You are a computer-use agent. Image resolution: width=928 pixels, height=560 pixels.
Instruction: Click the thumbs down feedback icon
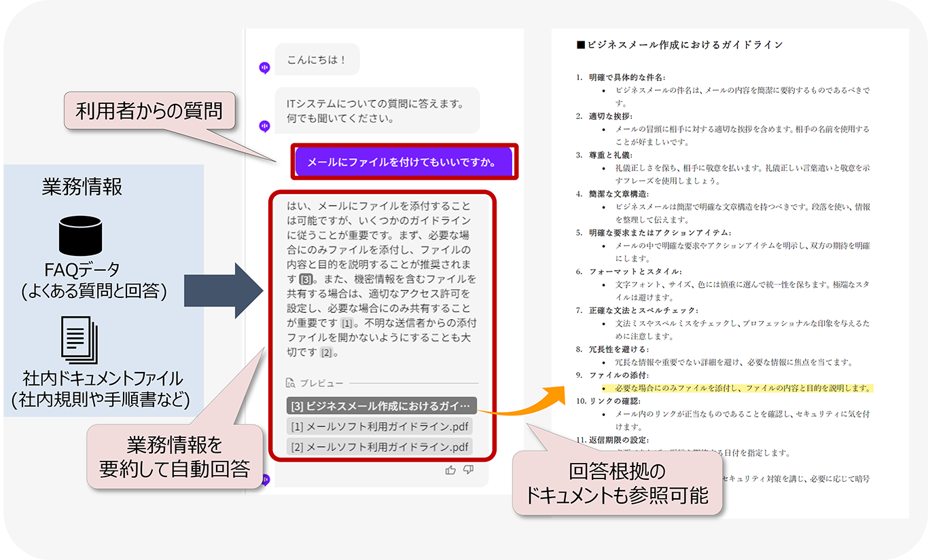[468, 470]
